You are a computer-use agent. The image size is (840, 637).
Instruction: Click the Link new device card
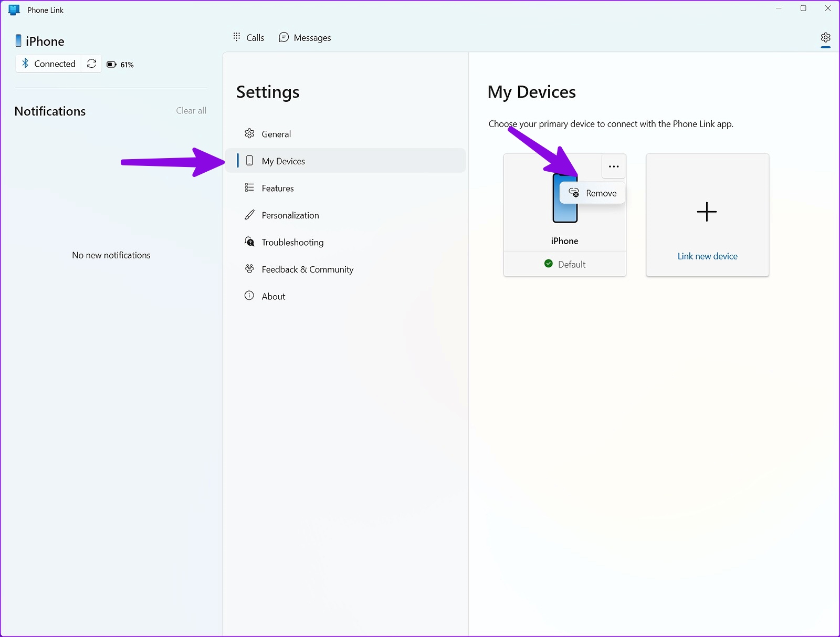coord(707,215)
